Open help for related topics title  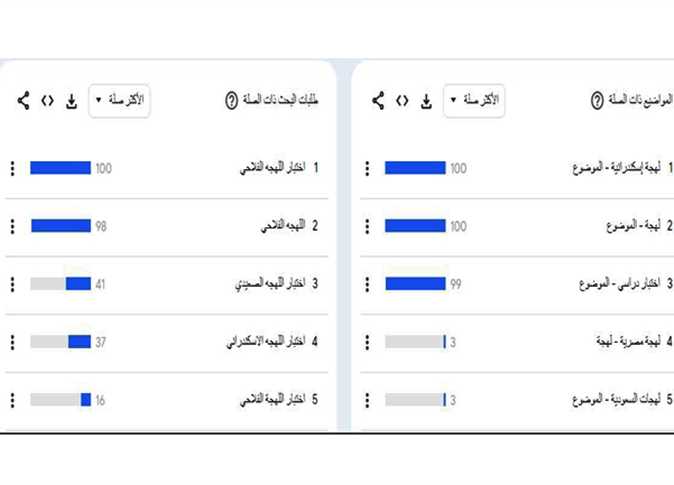(597, 101)
